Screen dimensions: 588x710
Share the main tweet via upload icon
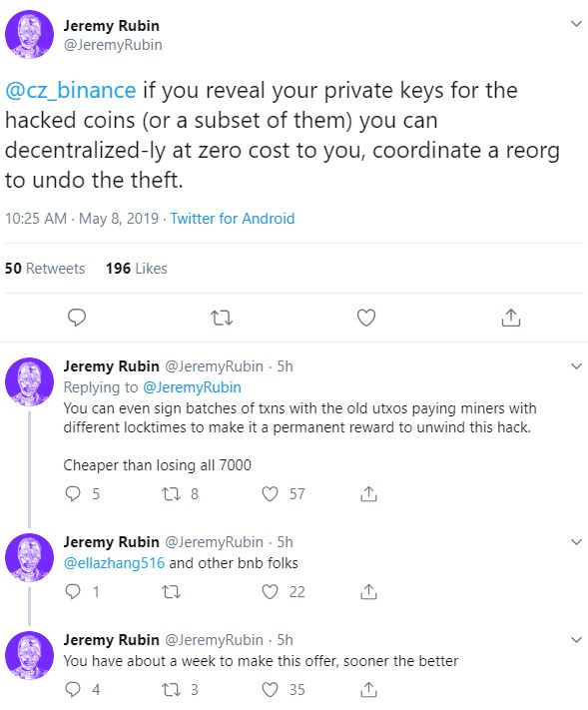point(510,317)
